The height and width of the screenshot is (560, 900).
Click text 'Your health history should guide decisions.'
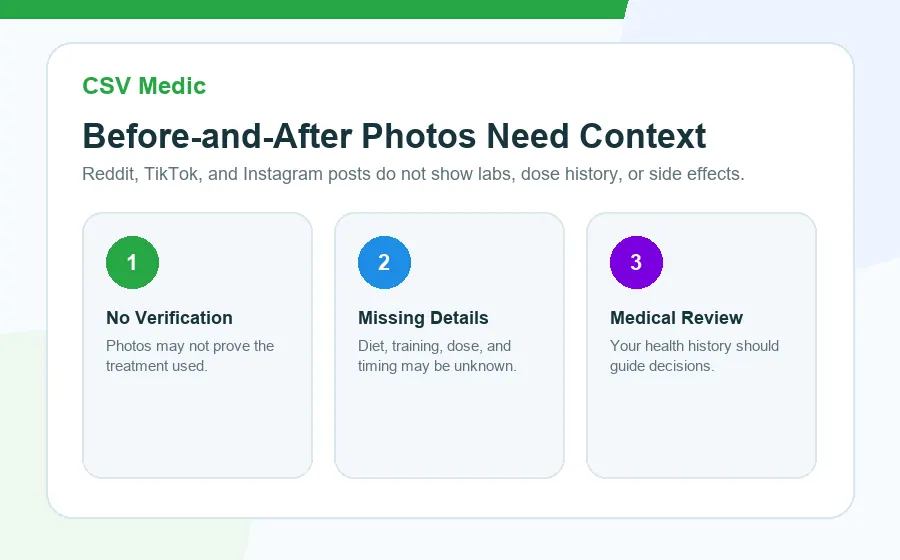coord(695,356)
